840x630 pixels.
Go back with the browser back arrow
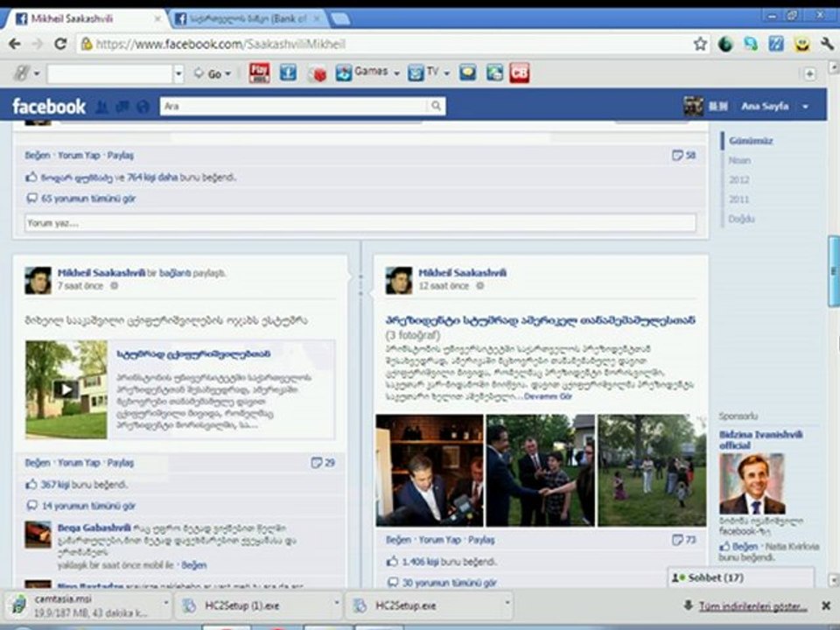[15, 44]
